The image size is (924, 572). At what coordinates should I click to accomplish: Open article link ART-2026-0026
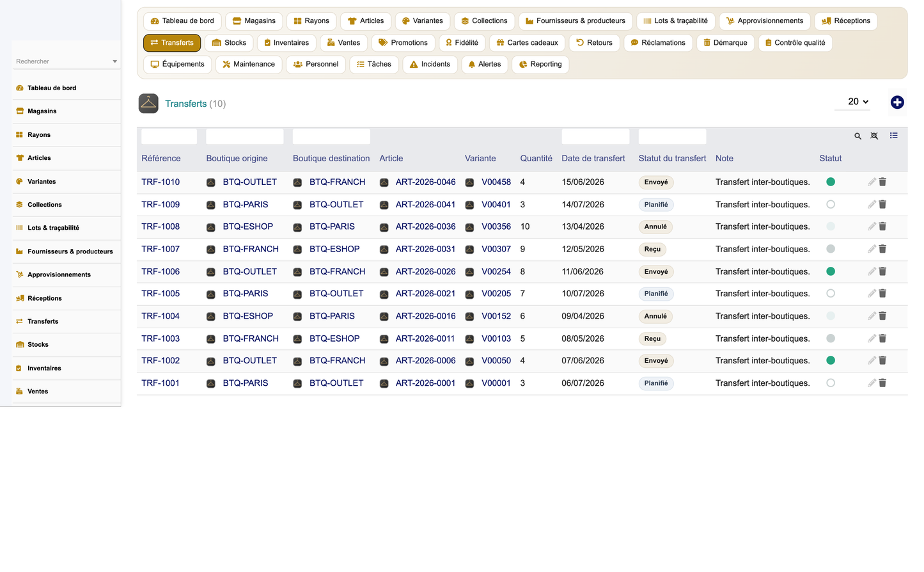coord(426,271)
